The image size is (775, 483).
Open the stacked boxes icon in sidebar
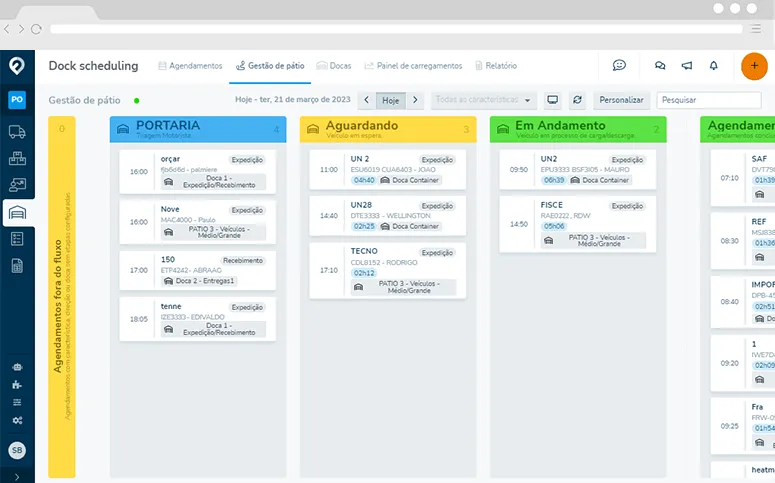click(x=17, y=158)
